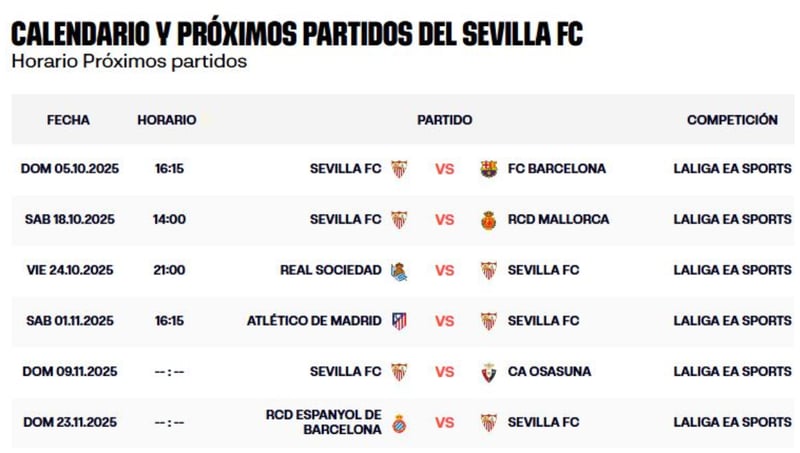Select the DOM 05.10.2025 match date
This screenshot has width=800, height=453.
(x=70, y=169)
